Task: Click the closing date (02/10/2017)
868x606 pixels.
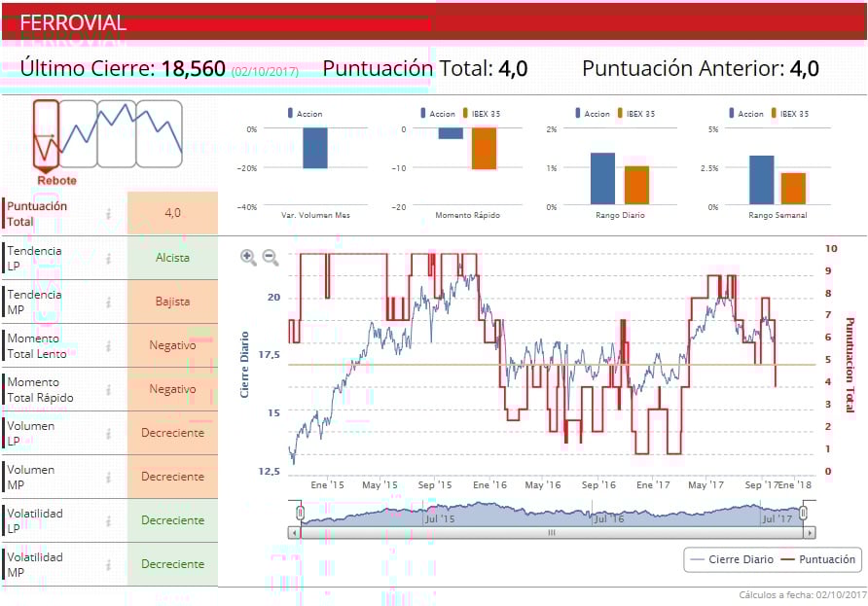Action: click(x=265, y=71)
